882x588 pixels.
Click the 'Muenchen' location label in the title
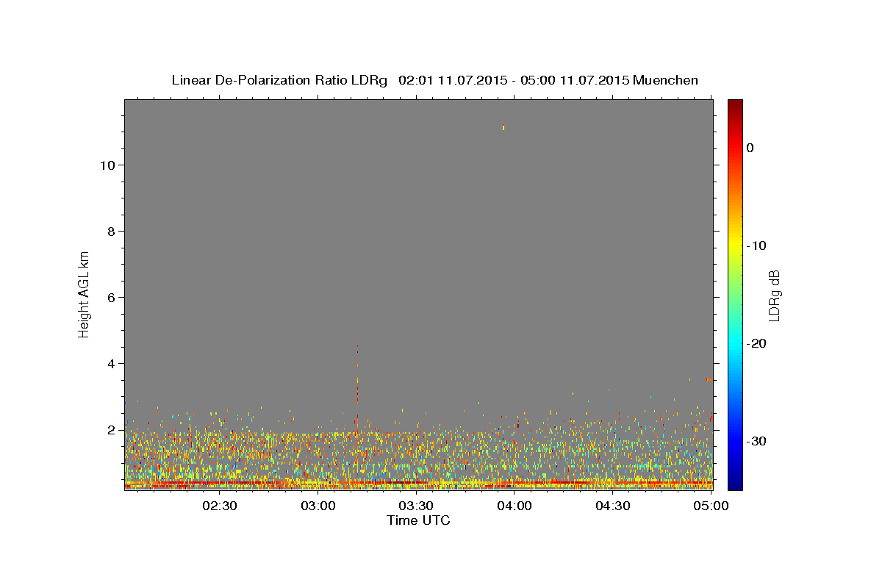pos(665,80)
